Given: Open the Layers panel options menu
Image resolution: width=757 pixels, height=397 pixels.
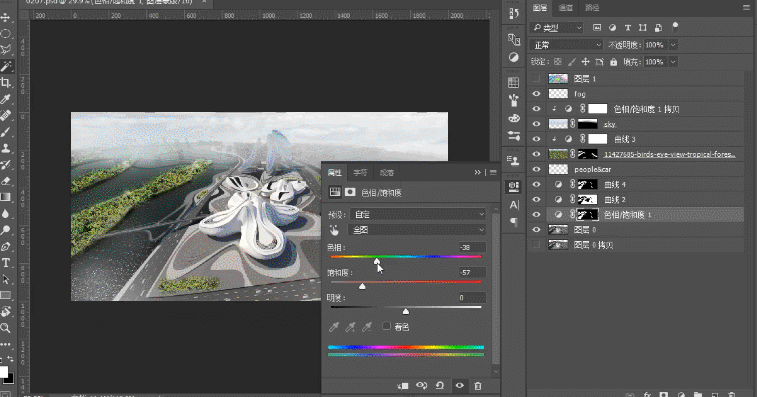Looking at the screenshot, I should (x=746, y=7).
